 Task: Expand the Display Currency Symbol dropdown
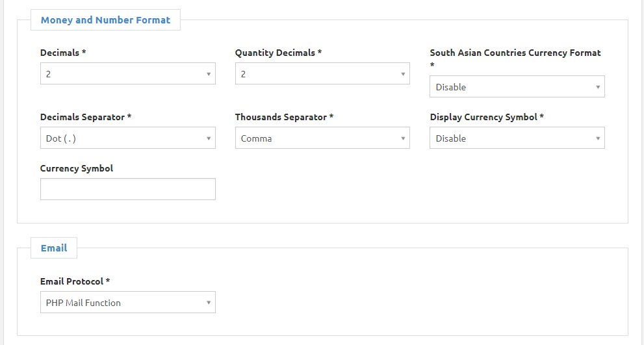click(517, 138)
